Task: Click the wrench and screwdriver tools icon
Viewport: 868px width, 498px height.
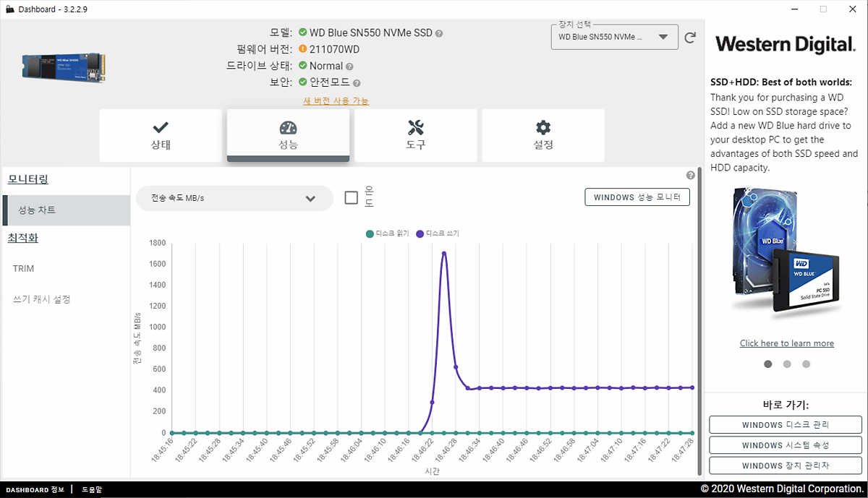Action: [x=416, y=128]
